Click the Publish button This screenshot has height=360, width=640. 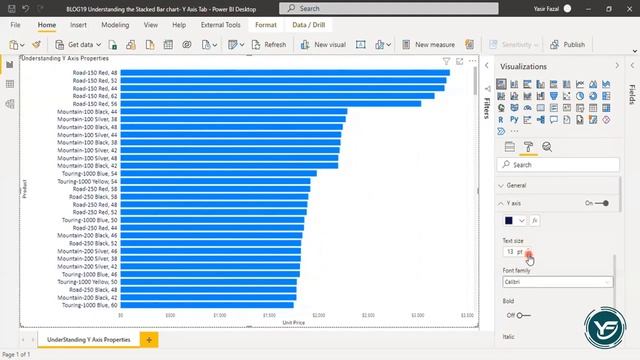(x=567, y=44)
